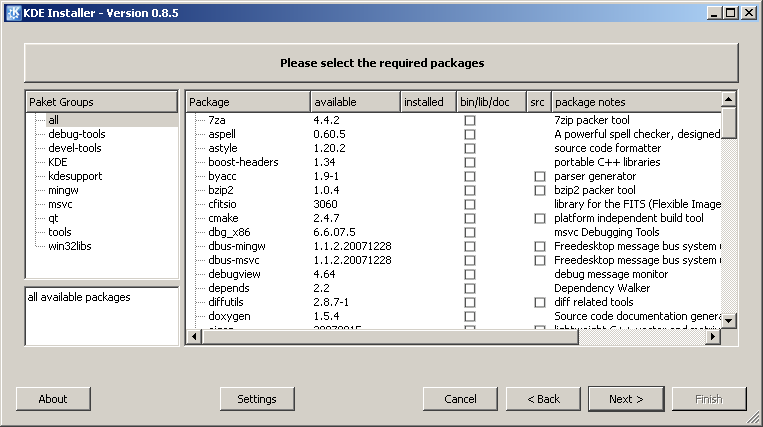The height and width of the screenshot is (427, 763).
Task: Sort by the Package column header
Action: click(x=248, y=102)
